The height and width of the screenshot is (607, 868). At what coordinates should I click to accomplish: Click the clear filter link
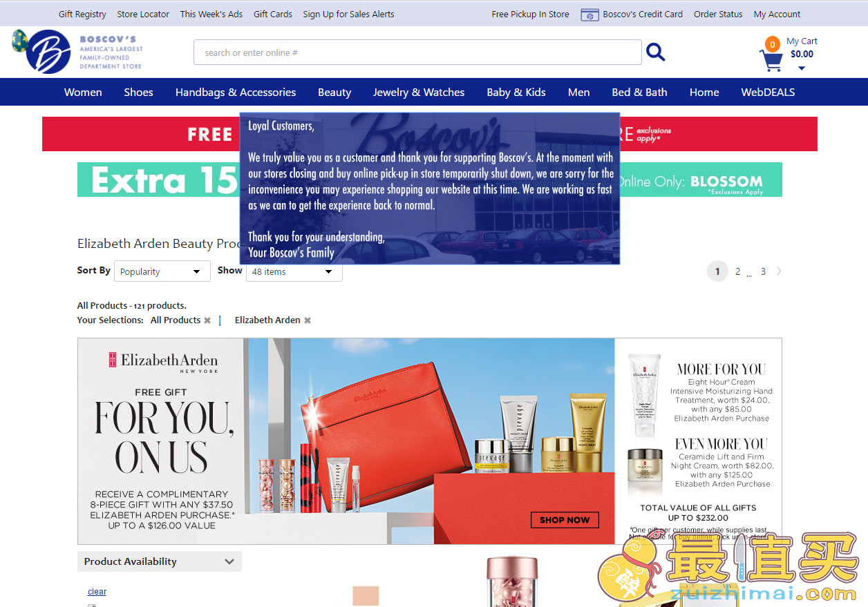pos(97,592)
